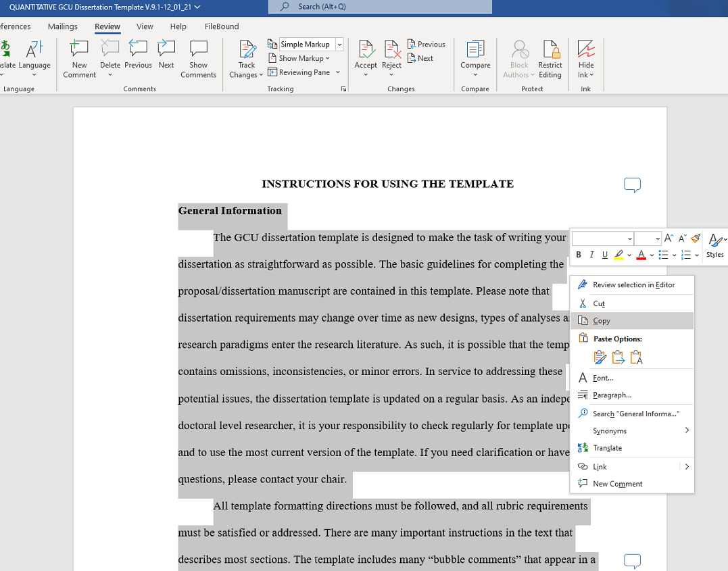Select Paragraph... in the context menu
728x571 pixels.
pos(612,395)
